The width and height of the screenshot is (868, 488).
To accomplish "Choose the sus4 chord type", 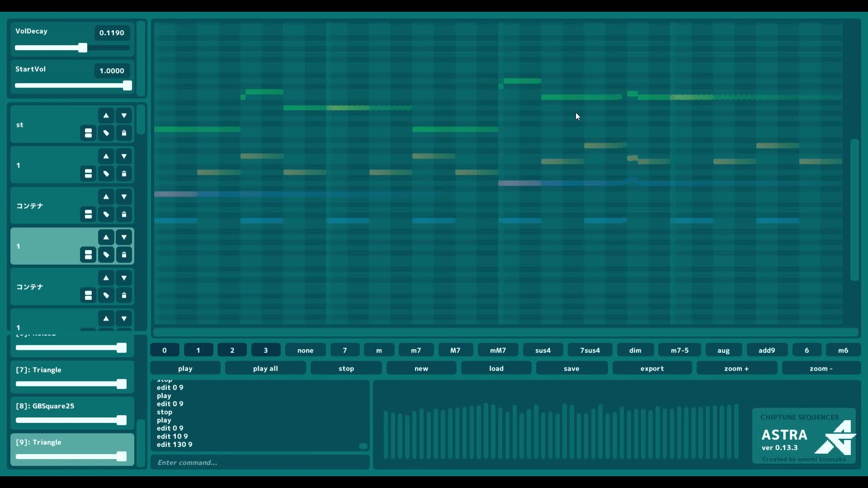I will tap(543, 350).
